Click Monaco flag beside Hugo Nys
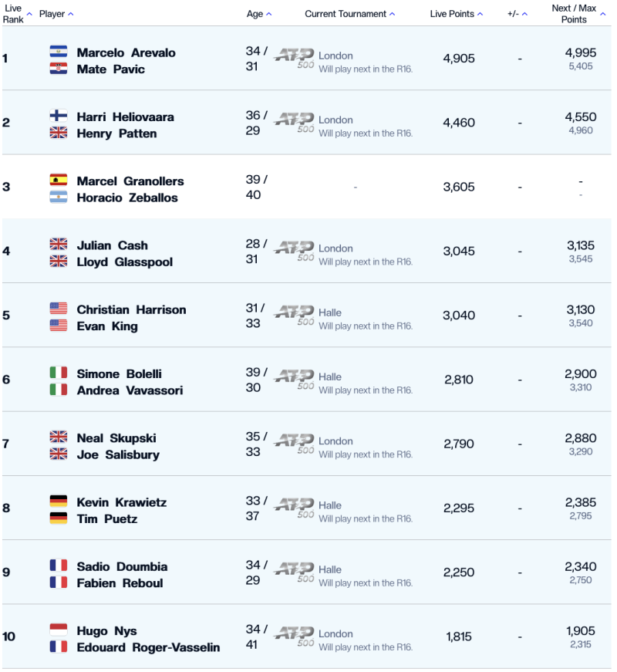 coord(59,630)
